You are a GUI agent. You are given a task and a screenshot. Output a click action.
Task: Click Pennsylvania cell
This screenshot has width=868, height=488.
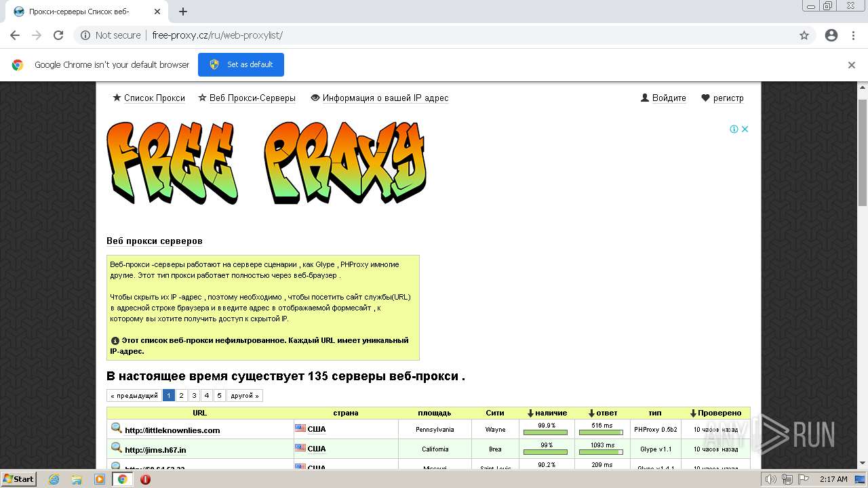pyautogui.click(x=435, y=430)
